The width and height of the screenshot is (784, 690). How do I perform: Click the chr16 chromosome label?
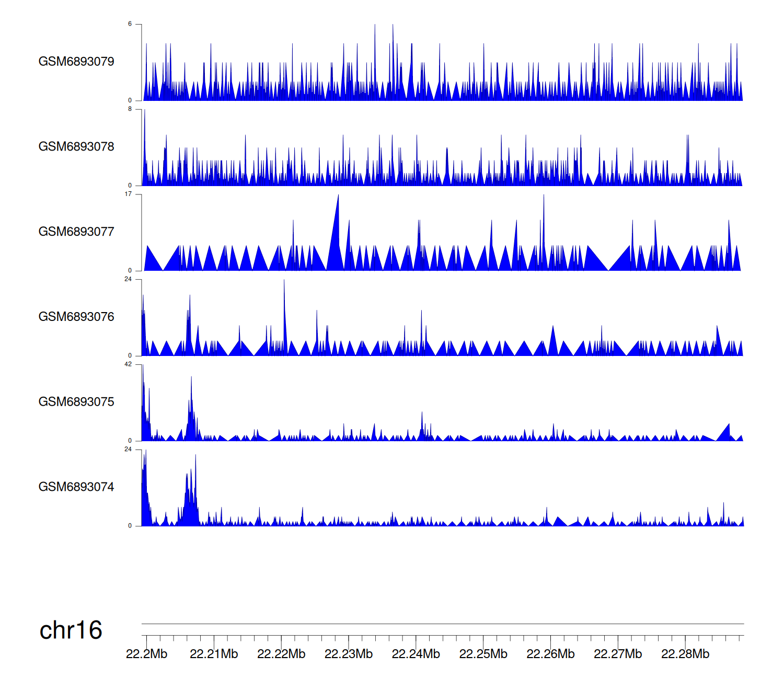click(71, 630)
